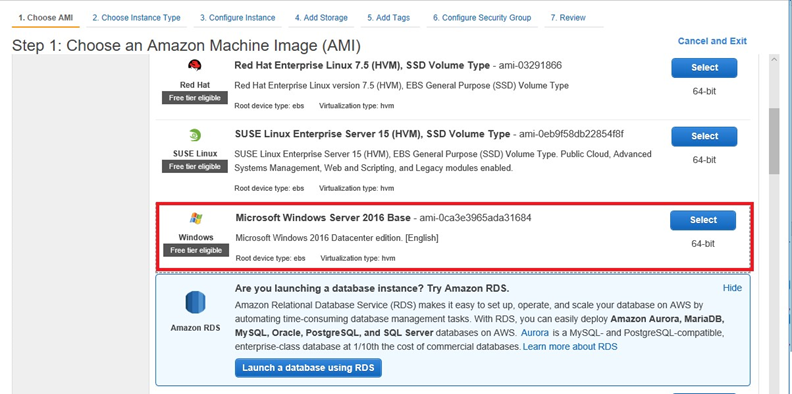The image size is (792, 394).
Task: Select Microsoft Windows Server 2016 Base AMI
Action: coord(703,220)
